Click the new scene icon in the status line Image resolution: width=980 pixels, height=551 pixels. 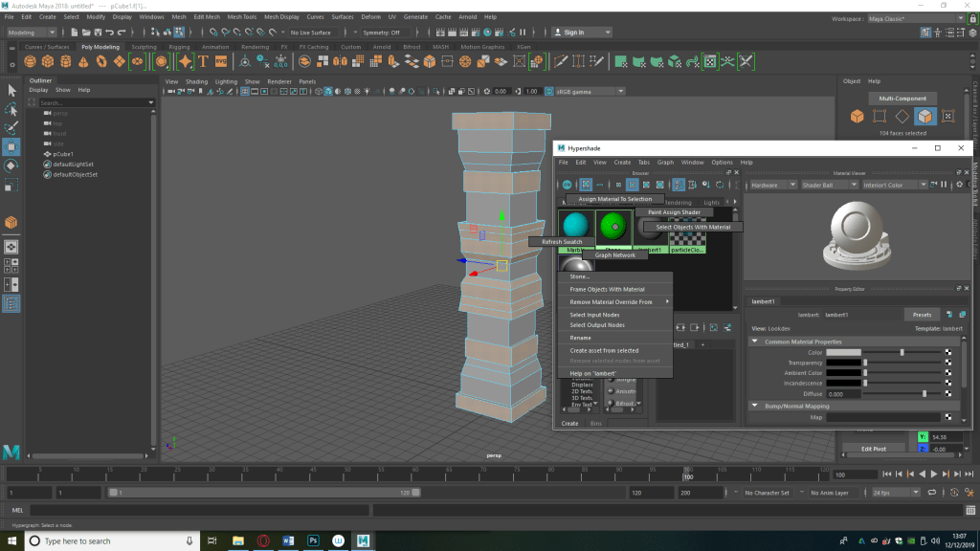point(75,32)
